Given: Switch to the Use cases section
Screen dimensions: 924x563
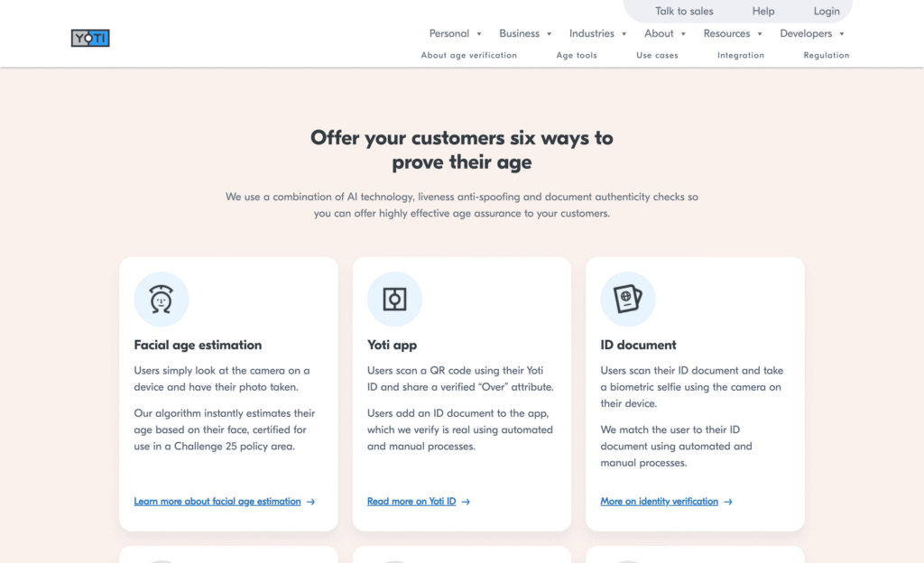Looking at the screenshot, I should [657, 55].
